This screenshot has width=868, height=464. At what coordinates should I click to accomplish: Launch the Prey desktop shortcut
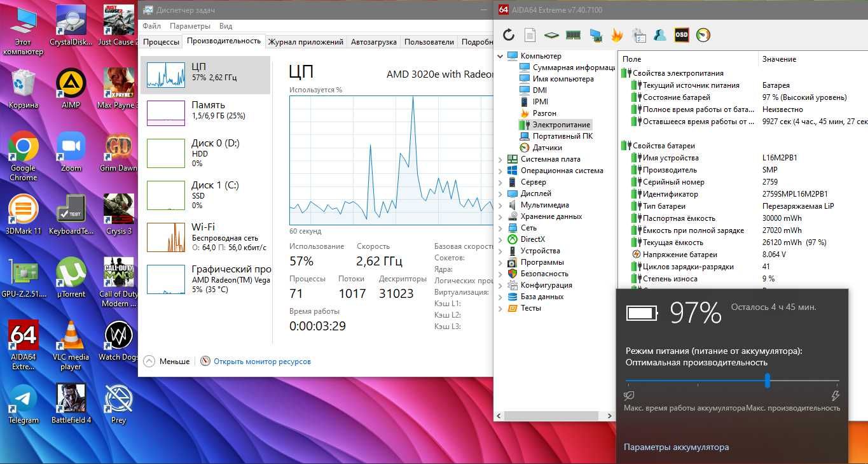pyautogui.click(x=119, y=404)
